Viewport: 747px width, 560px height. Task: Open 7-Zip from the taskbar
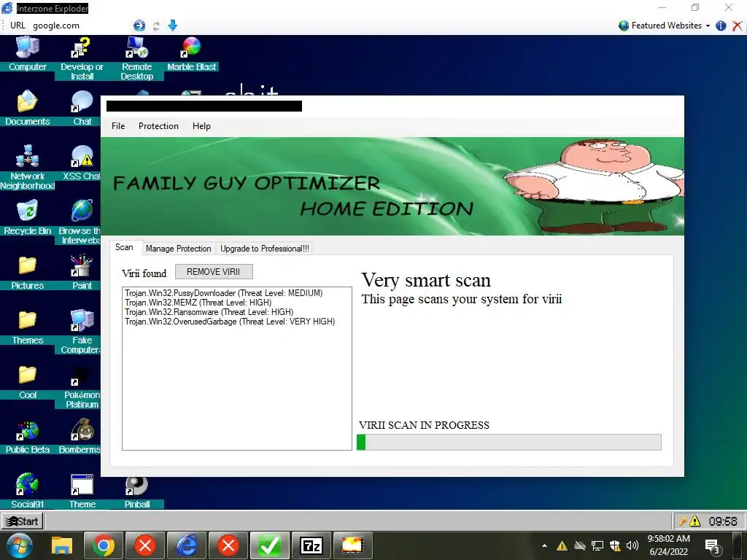(x=311, y=545)
